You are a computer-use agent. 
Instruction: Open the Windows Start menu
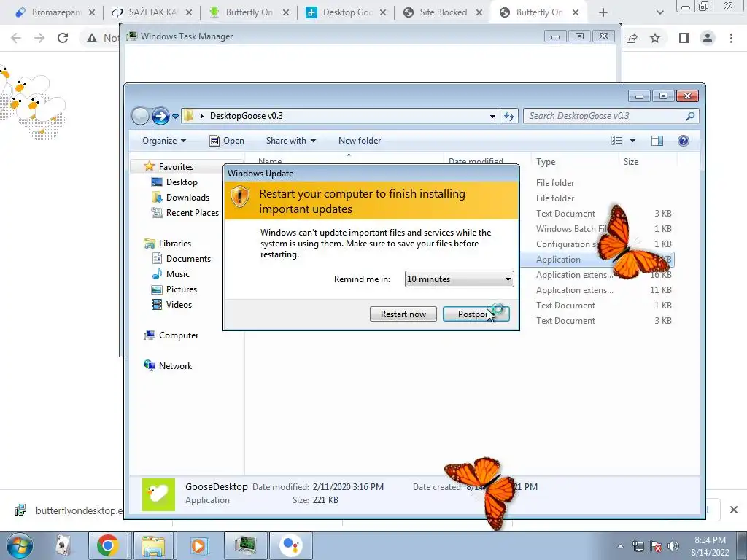point(19,545)
